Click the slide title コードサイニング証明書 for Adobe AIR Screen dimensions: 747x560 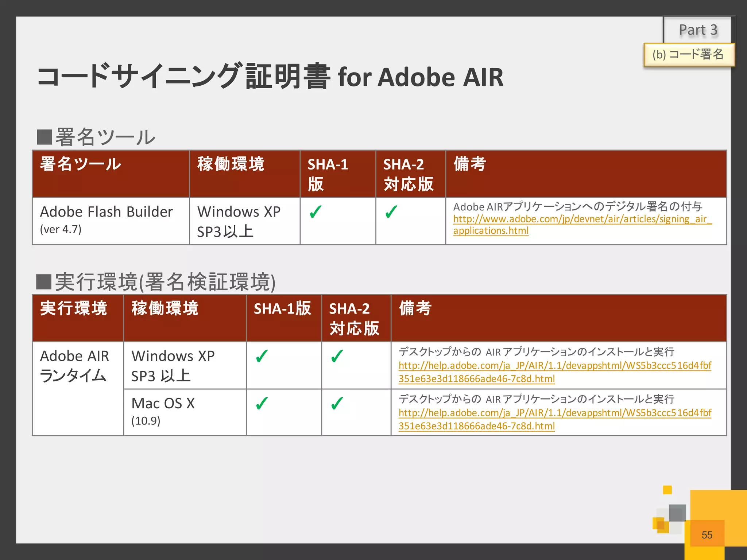[x=270, y=77]
